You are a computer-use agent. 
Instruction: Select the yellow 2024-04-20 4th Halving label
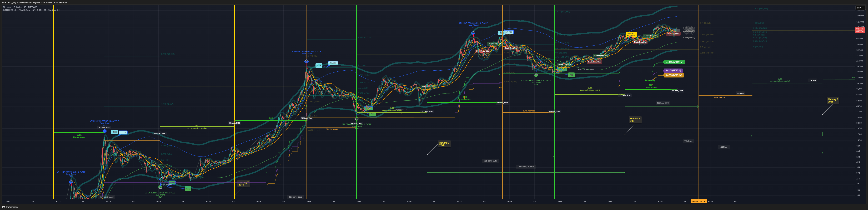click(x=631, y=34)
